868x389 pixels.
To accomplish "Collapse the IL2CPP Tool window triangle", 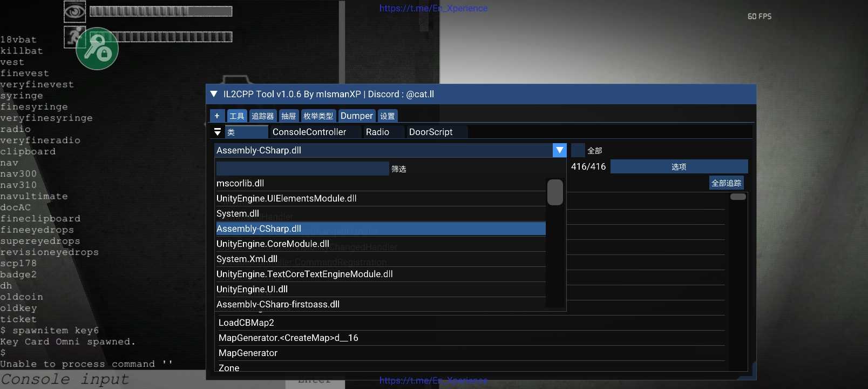I will [214, 94].
